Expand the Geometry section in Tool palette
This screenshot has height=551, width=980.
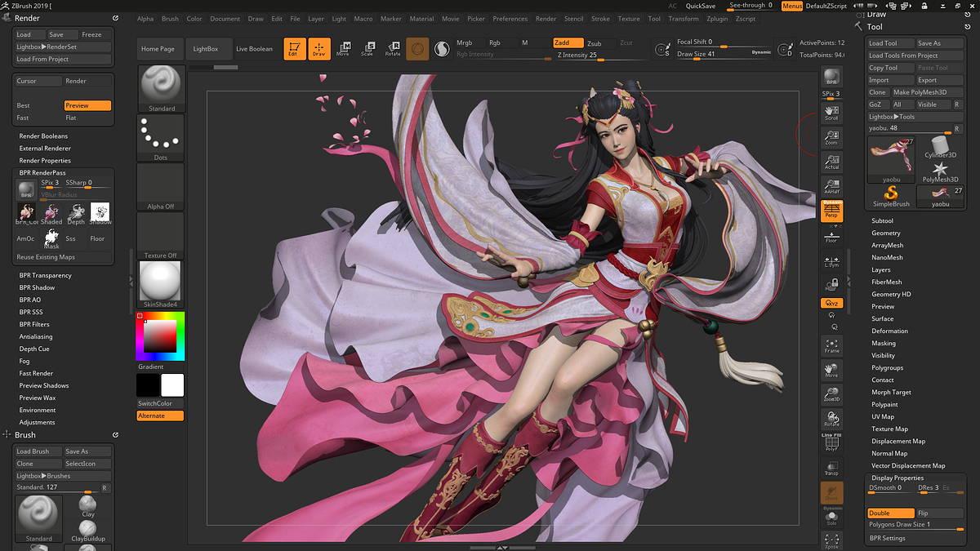(x=886, y=233)
